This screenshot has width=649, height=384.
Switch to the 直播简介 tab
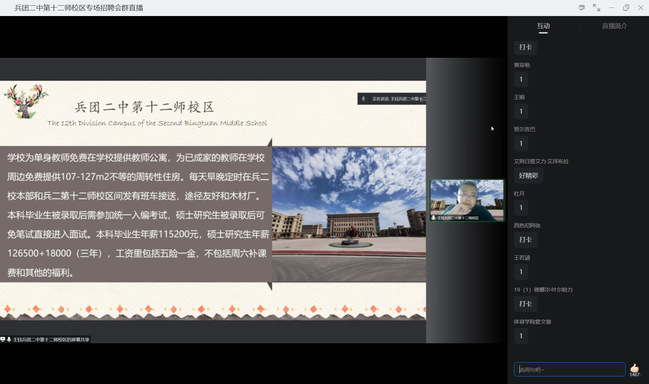(x=614, y=26)
